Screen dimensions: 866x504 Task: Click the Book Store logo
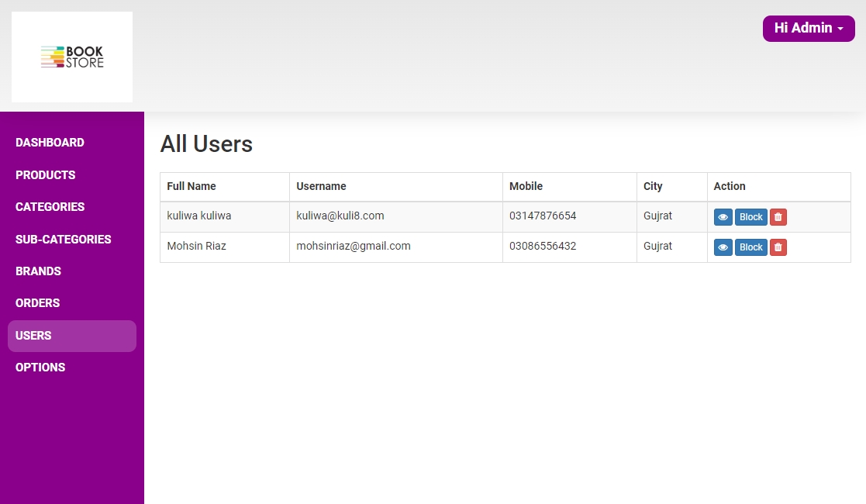72,57
